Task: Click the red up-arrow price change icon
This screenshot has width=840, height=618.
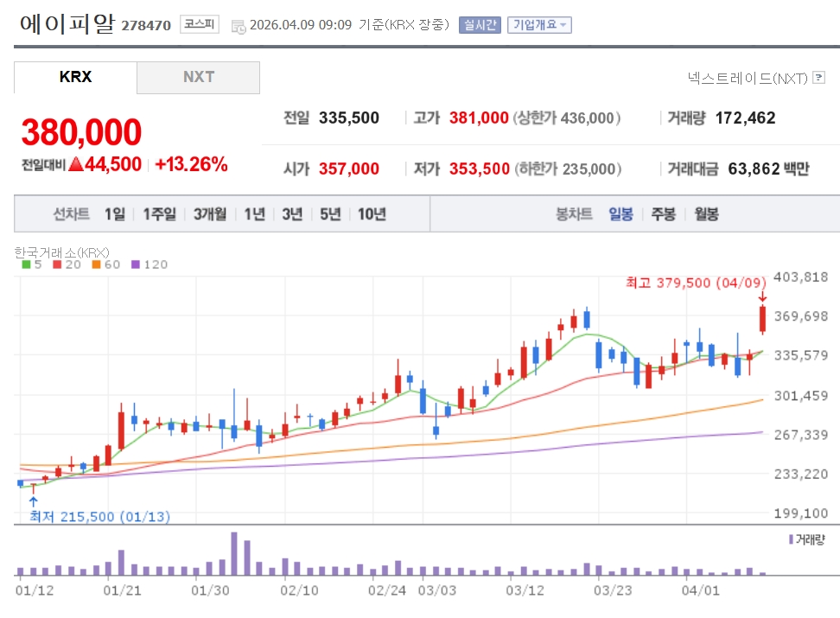Action: 76,164
